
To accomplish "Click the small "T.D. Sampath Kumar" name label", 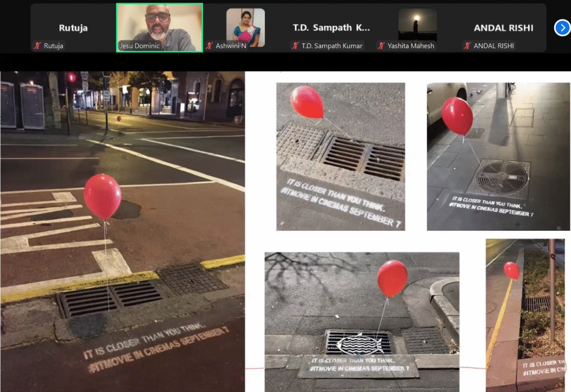I will (332, 46).
